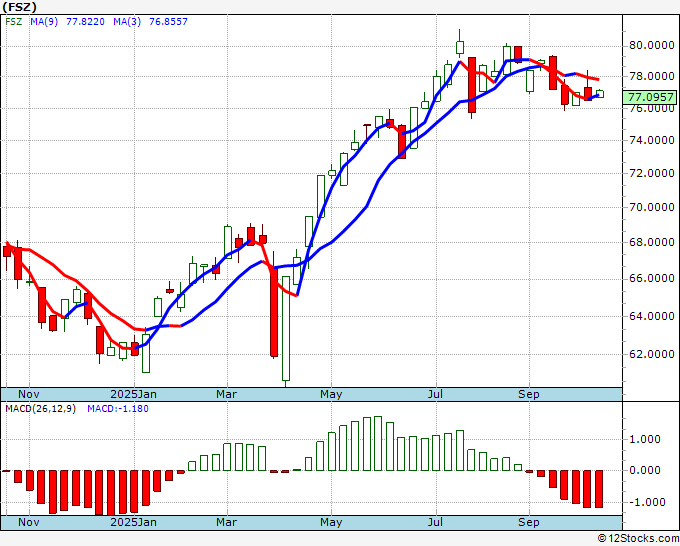
Task: Click the Nov label on price chart axis
Action: (x=29, y=394)
